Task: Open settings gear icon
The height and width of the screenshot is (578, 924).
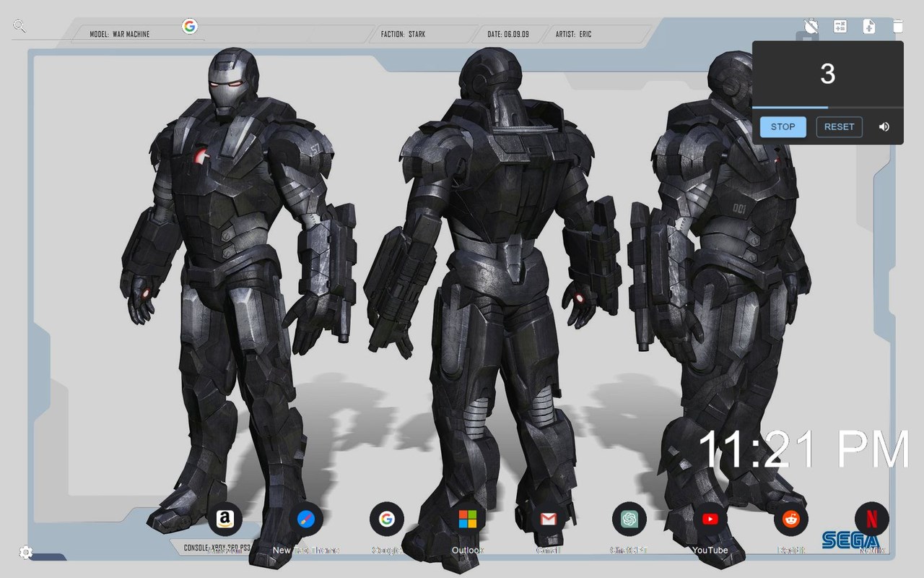Action: pyautogui.click(x=26, y=553)
